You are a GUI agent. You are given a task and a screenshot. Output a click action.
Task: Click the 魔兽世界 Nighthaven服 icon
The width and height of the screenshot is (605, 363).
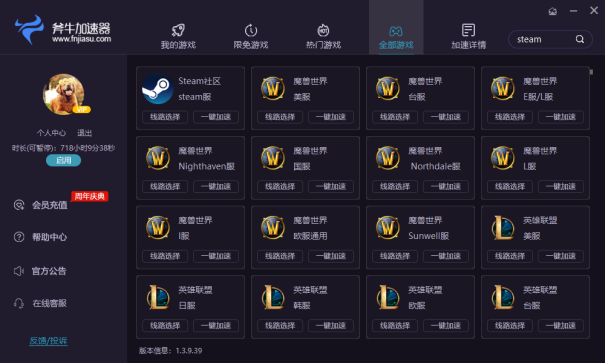click(158, 158)
